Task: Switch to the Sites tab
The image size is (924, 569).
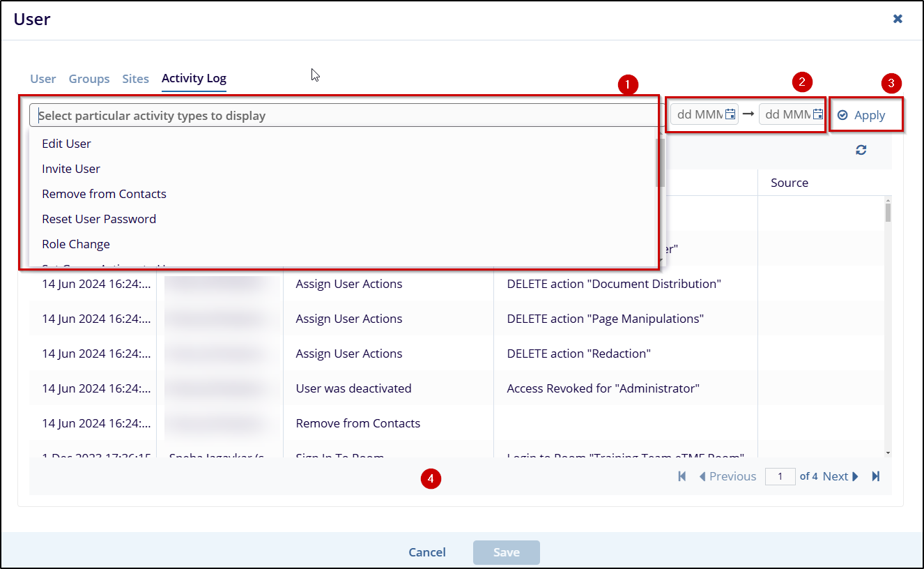Action: click(x=135, y=79)
